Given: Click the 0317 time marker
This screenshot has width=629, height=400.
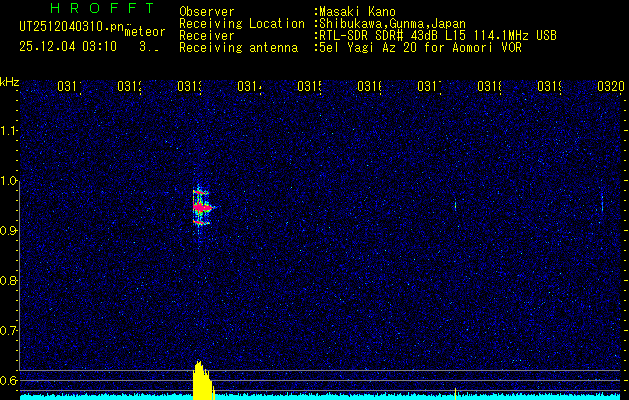Looking at the screenshot, I should click(429, 87).
